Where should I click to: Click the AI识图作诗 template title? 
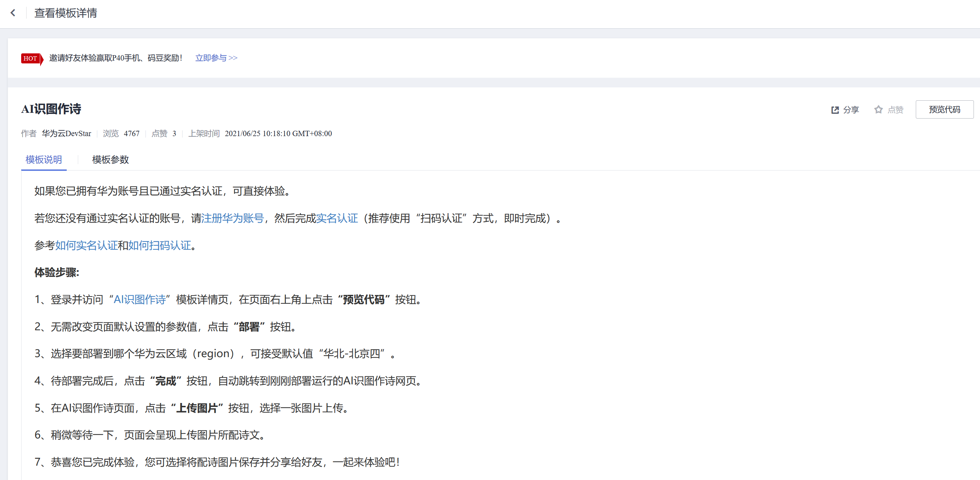point(51,109)
